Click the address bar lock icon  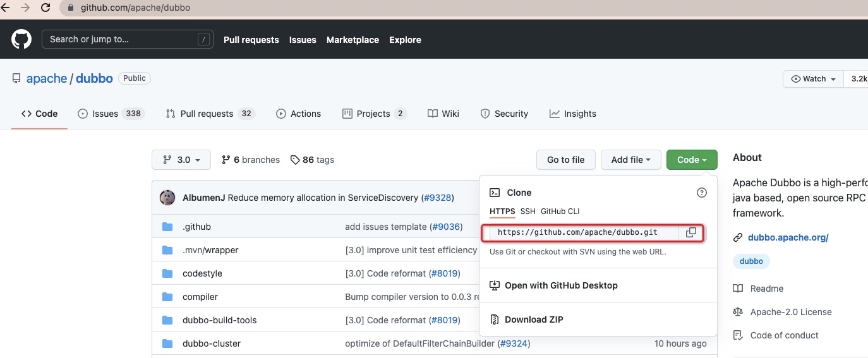click(x=71, y=8)
